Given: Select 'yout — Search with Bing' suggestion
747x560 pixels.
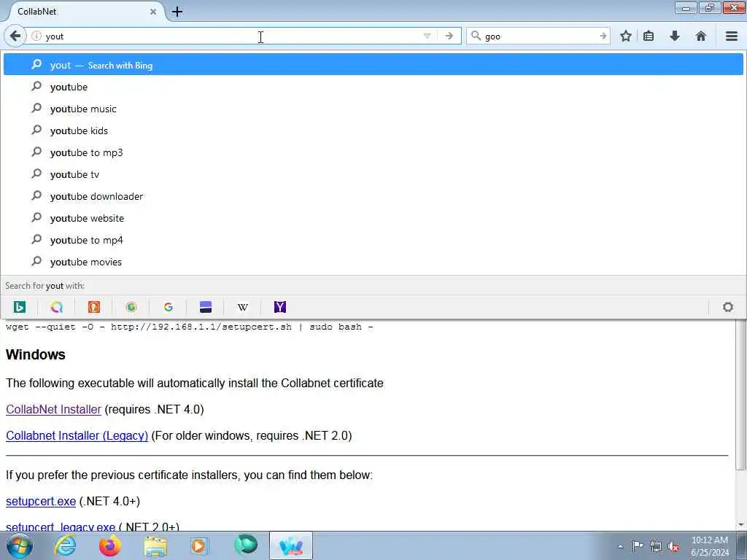Looking at the screenshot, I should (373, 65).
